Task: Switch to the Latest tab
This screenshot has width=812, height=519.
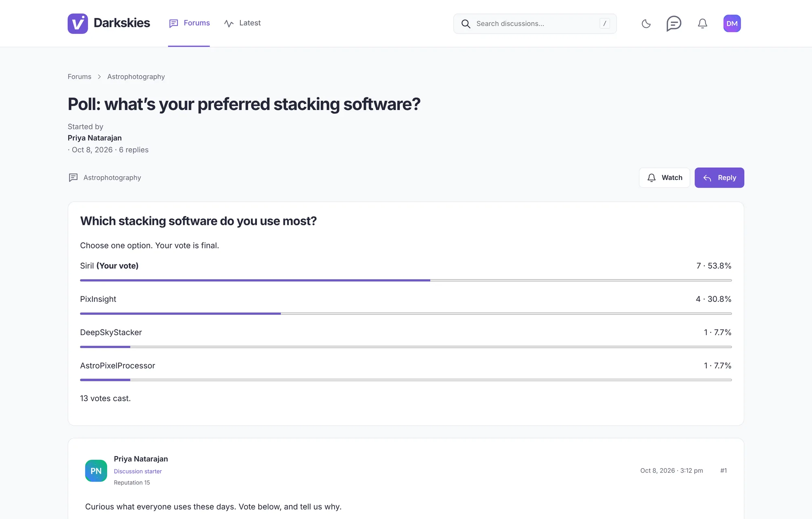Action: click(x=242, y=23)
